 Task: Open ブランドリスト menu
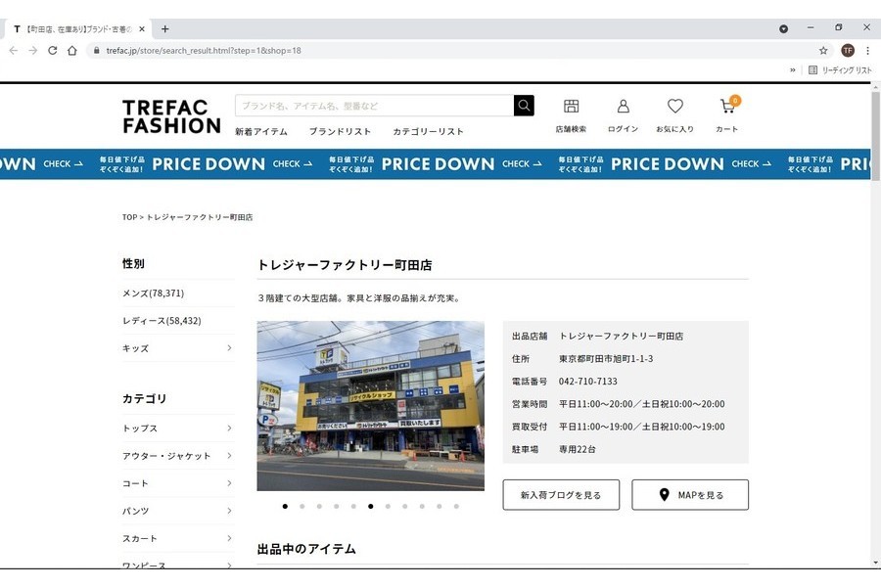[x=340, y=131]
